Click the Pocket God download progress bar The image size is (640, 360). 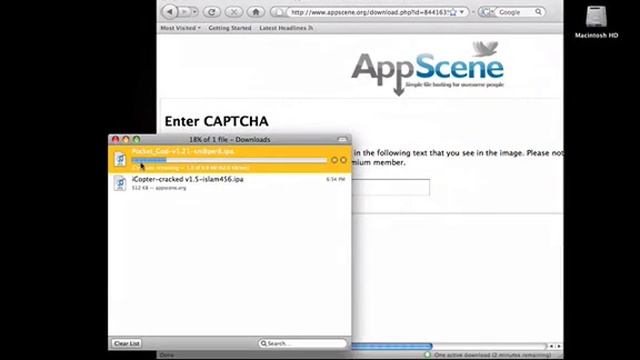[229, 160]
